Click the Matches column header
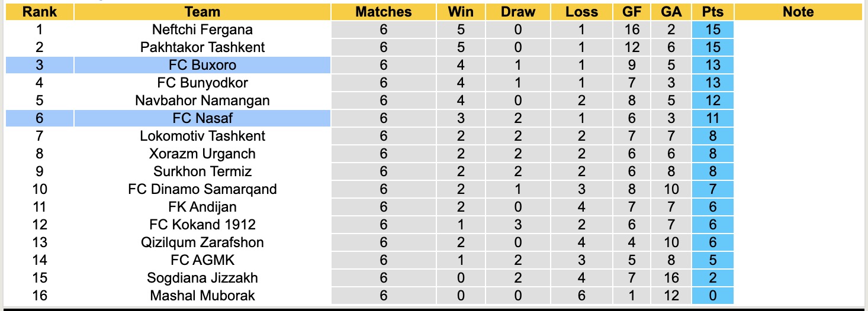The image size is (868, 311). (383, 12)
